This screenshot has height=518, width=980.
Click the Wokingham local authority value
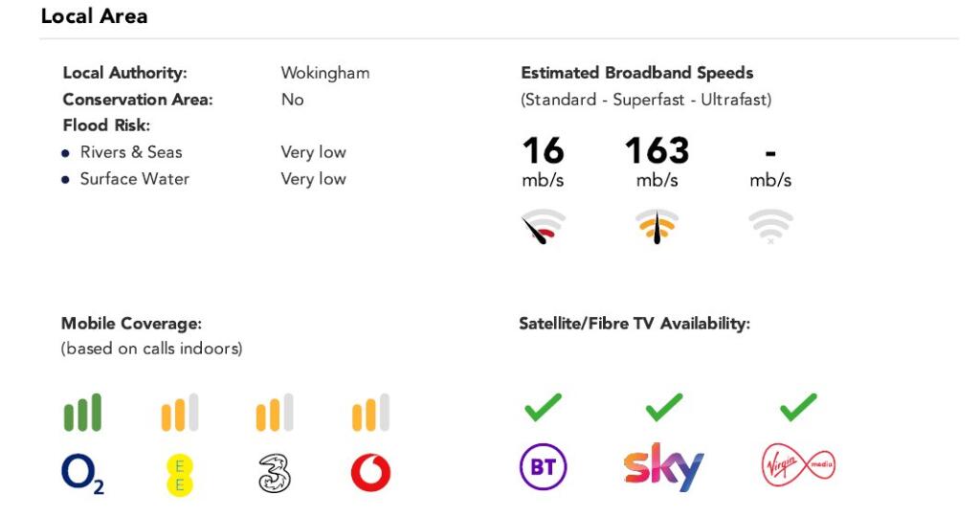pyautogui.click(x=324, y=73)
